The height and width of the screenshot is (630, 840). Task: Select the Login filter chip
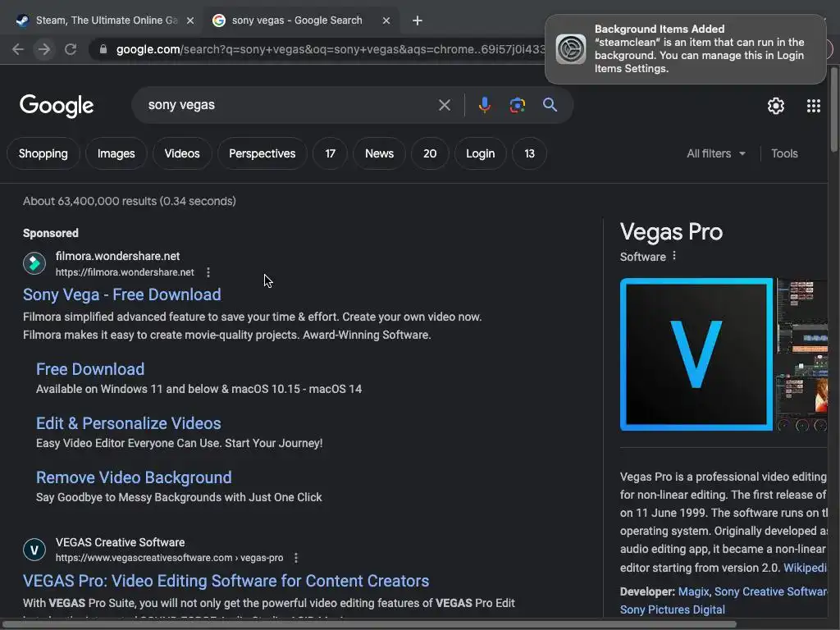[480, 153]
